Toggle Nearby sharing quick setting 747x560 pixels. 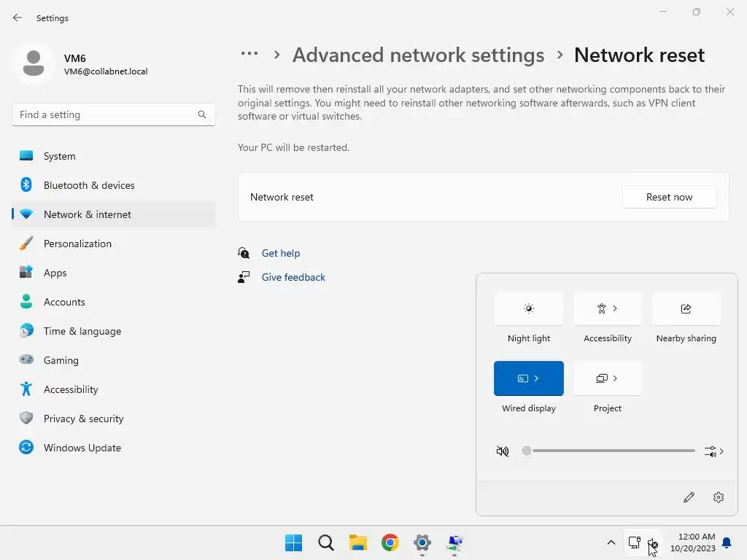tap(686, 308)
